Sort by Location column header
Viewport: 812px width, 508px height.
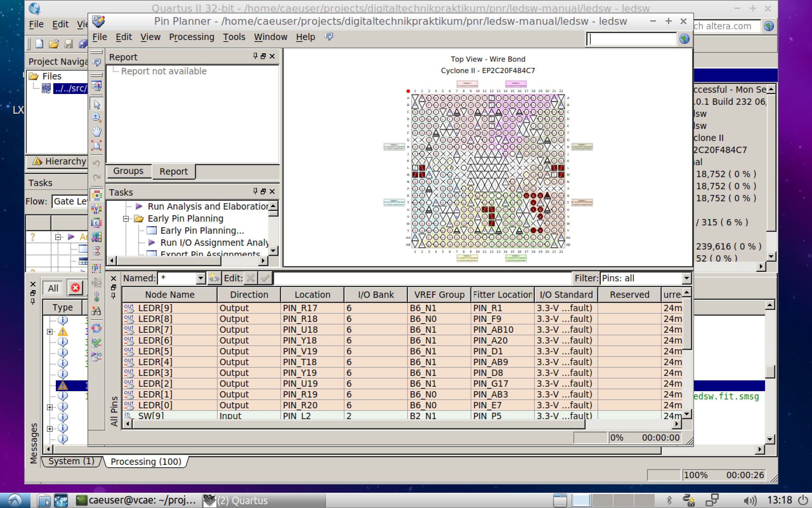(312, 295)
